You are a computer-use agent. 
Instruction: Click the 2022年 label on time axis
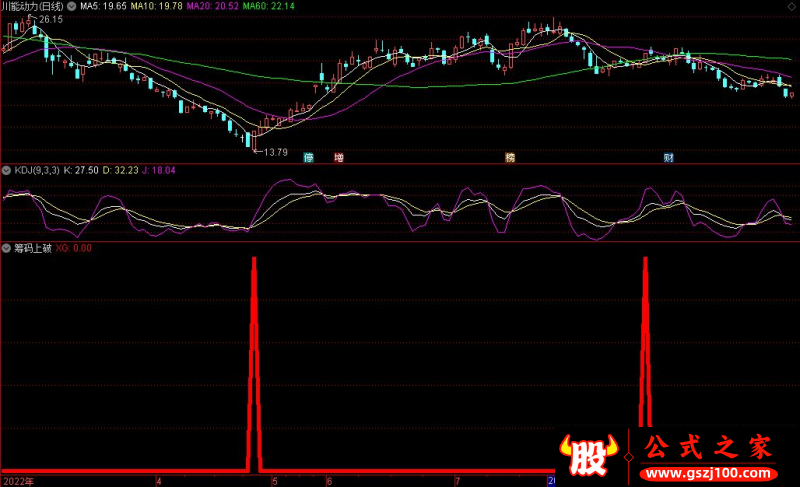click(18, 480)
